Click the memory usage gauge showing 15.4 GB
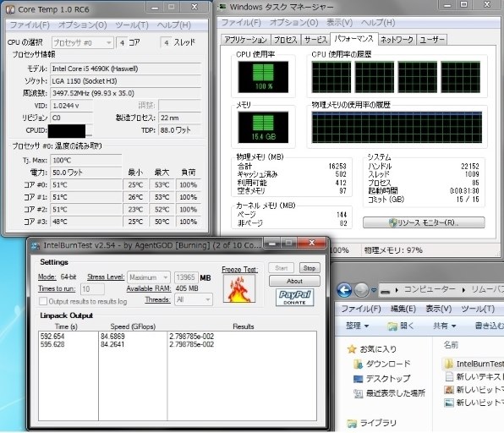Image resolution: width=504 pixels, height=433 pixels. (x=263, y=128)
